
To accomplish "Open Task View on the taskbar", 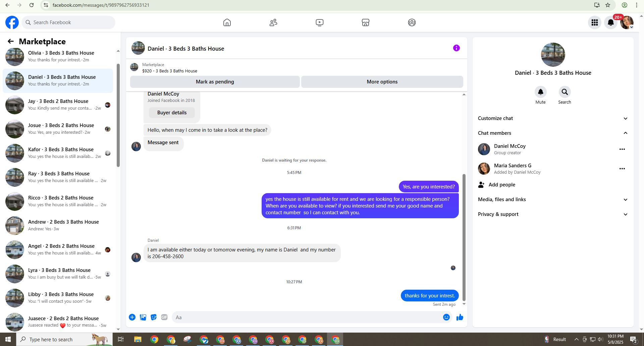I will pos(120,339).
